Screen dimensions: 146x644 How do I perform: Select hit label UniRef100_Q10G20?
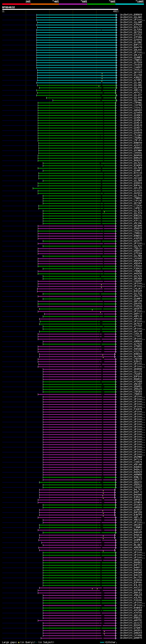click(131, 191)
